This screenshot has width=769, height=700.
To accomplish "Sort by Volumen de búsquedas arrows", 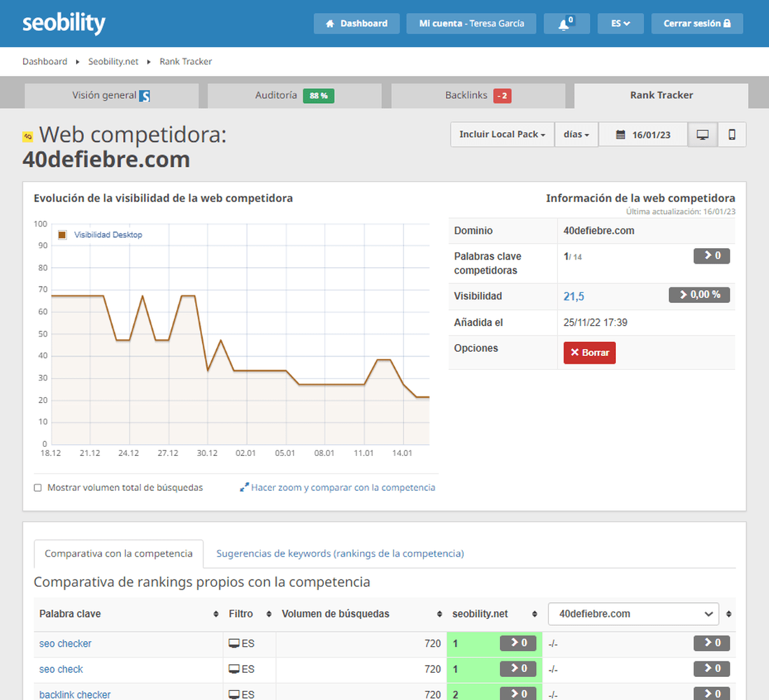I will (440, 614).
